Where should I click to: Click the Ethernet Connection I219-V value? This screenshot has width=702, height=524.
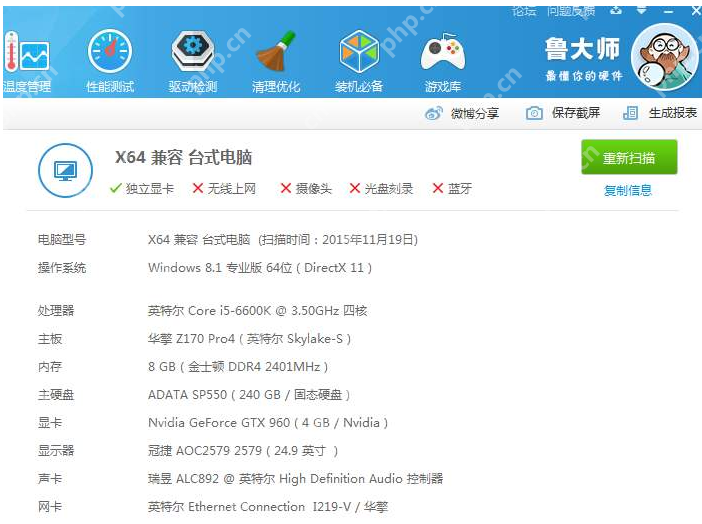[x=268, y=507]
